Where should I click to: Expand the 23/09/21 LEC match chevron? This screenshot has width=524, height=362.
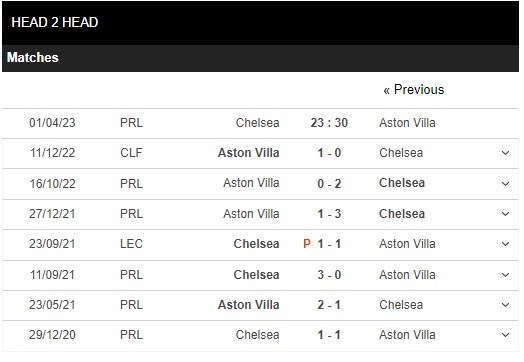pyautogui.click(x=505, y=244)
